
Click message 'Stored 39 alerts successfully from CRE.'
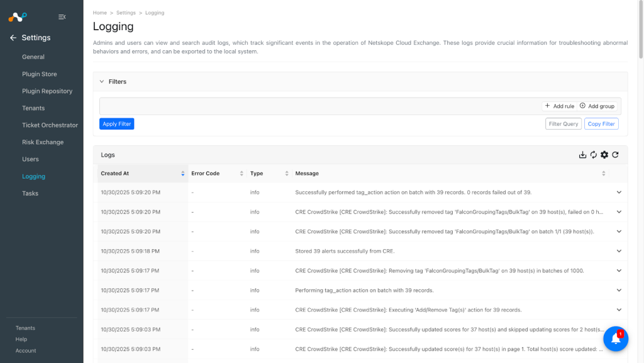click(x=345, y=251)
